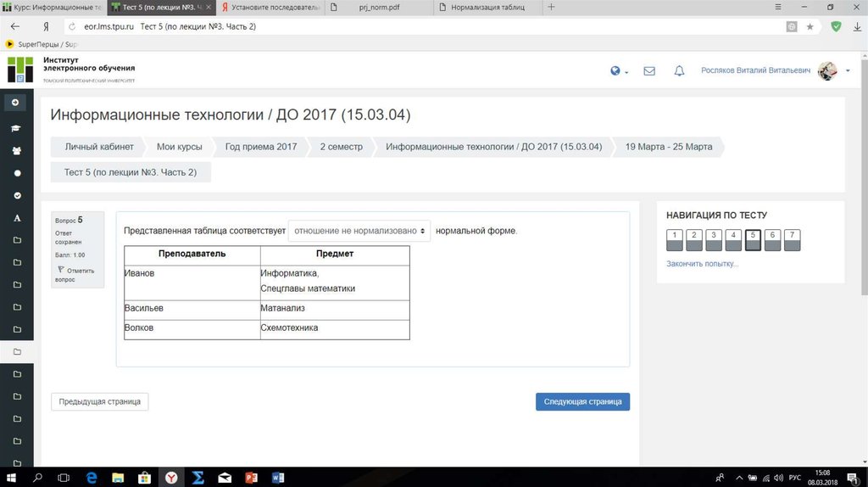Jump to question 7 in navigation
The width and height of the screenshot is (868, 487).
[x=793, y=240]
